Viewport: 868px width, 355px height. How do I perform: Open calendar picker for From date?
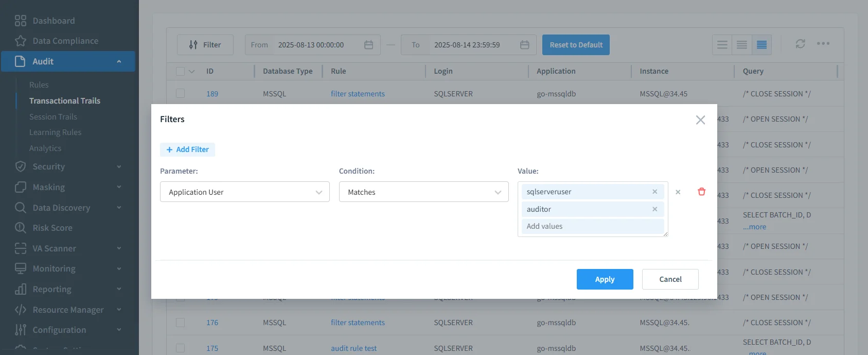coord(368,45)
